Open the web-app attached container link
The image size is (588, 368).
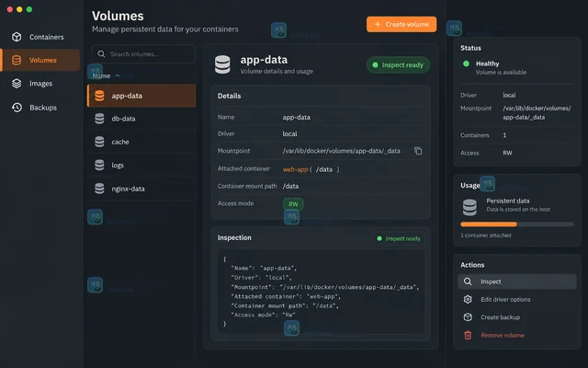click(x=295, y=169)
